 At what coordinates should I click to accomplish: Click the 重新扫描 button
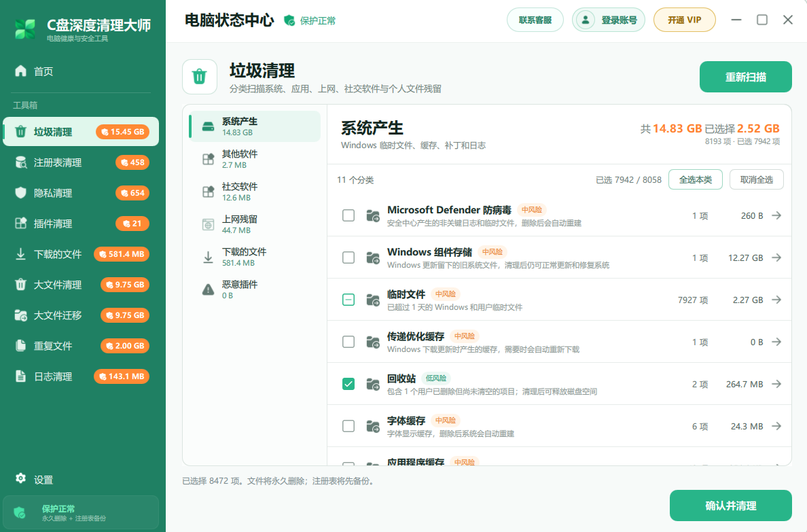coord(745,77)
